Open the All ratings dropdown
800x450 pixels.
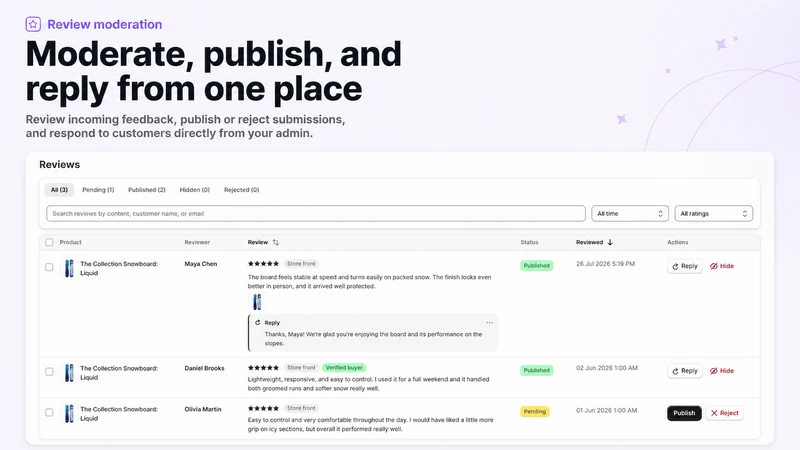coord(713,213)
